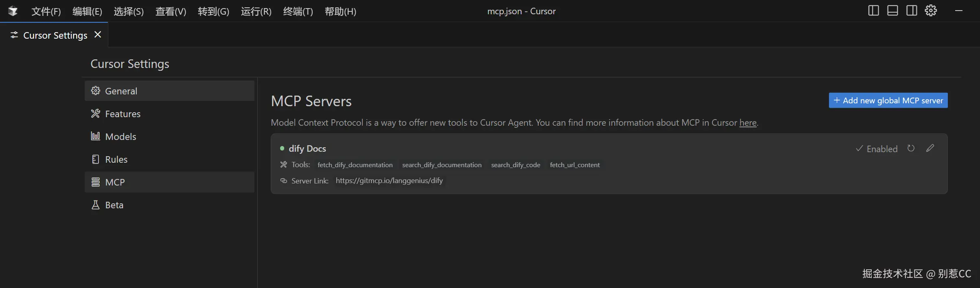Go to MCP settings section

click(x=169, y=182)
